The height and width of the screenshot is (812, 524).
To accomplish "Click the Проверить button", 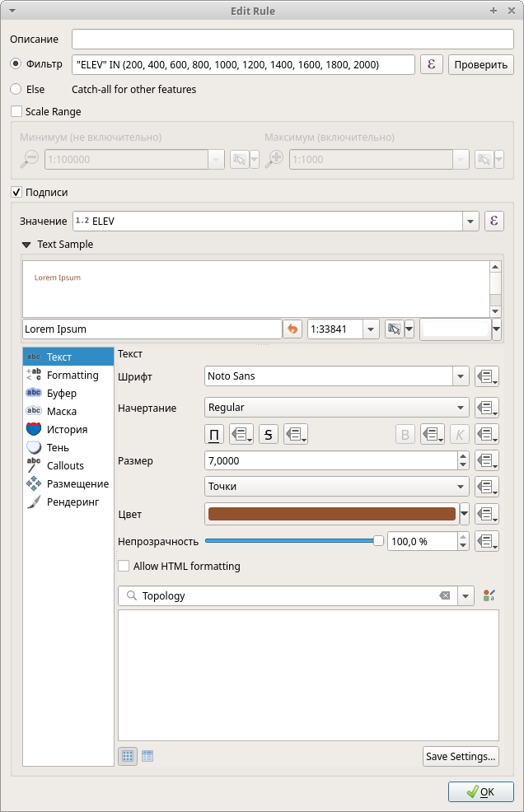I will tap(480, 65).
